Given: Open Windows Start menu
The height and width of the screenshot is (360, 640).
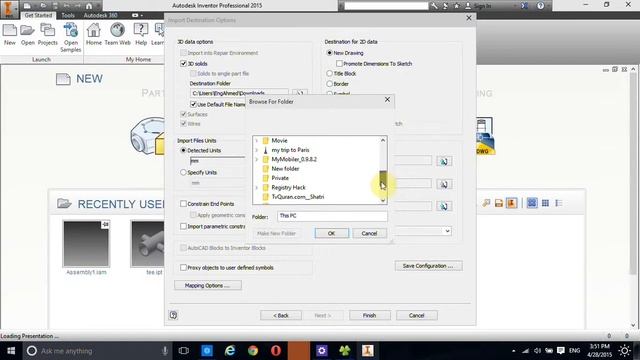Looking at the screenshot, I should tap(11, 351).
